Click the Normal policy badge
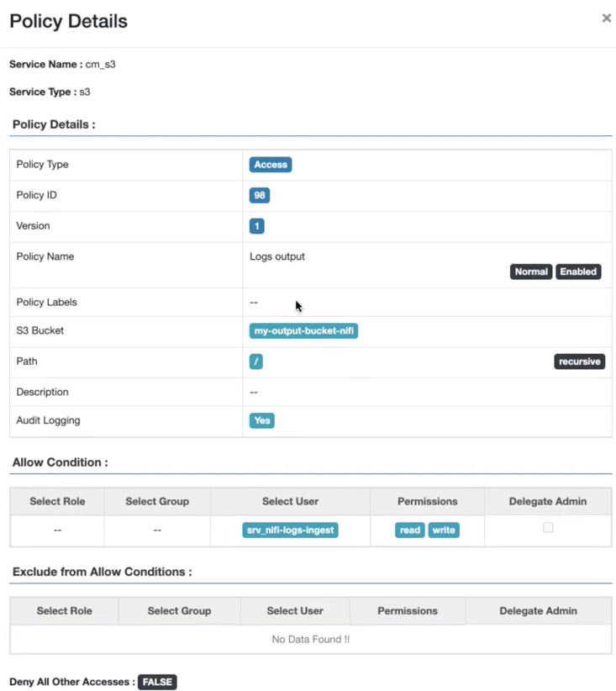This screenshot has width=616, height=691. click(530, 272)
